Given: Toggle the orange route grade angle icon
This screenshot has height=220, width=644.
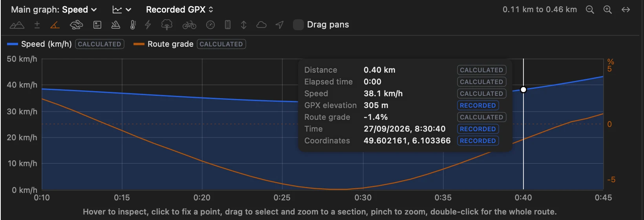Looking at the screenshot, I should pyautogui.click(x=55, y=25).
